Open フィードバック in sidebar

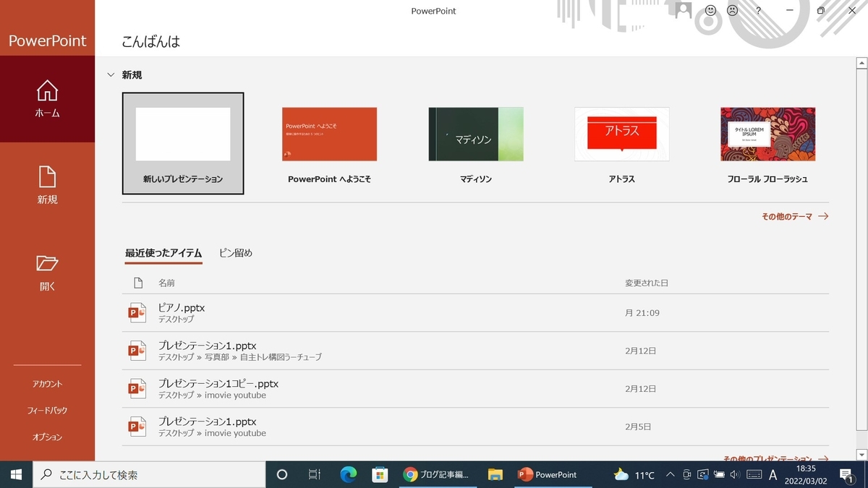pos(47,411)
